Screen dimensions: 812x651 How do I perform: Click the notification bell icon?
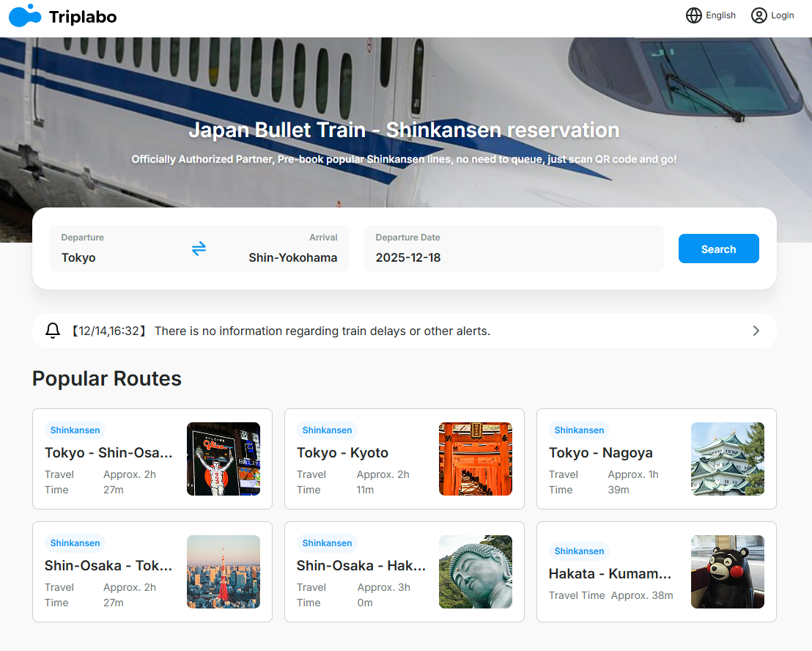pyautogui.click(x=53, y=331)
